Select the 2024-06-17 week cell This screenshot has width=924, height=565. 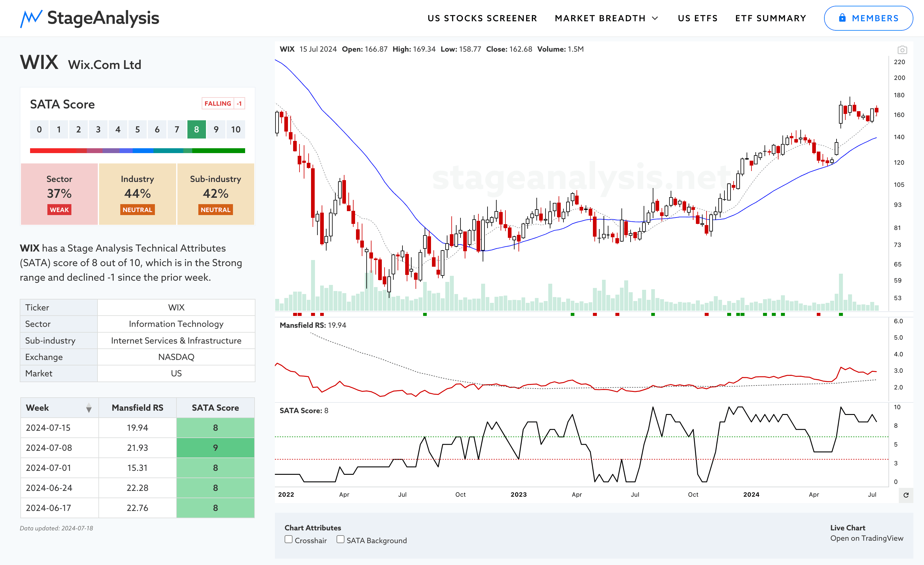pos(60,508)
